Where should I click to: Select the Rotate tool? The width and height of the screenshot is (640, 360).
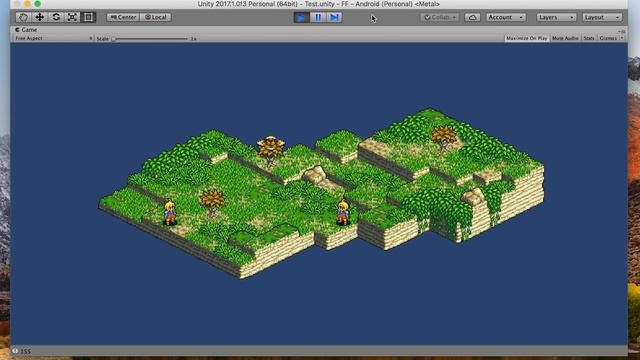(x=56, y=17)
